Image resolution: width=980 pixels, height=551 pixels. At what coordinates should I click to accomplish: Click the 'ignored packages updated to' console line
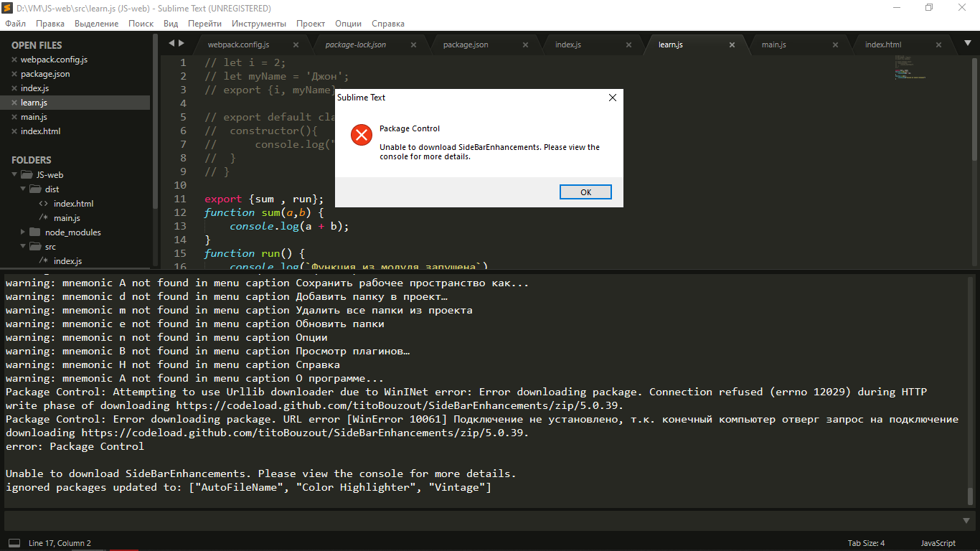point(248,487)
